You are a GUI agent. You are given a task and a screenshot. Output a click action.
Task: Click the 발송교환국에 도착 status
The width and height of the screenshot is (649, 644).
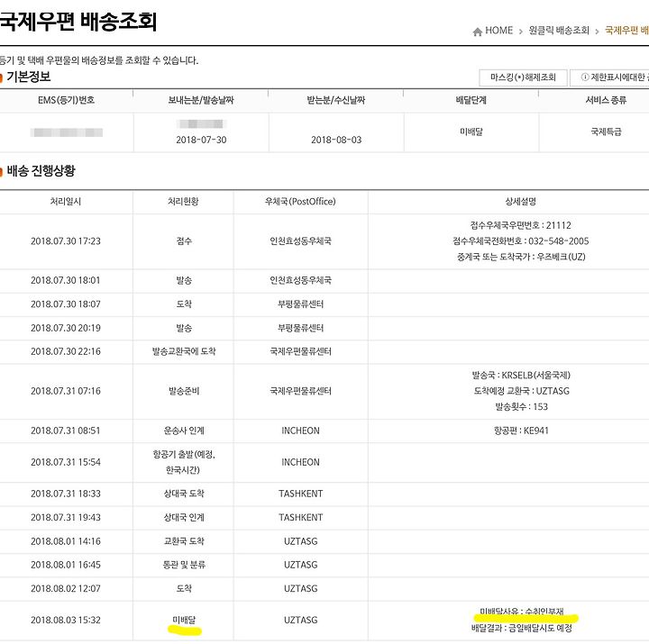pyautogui.click(x=184, y=351)
